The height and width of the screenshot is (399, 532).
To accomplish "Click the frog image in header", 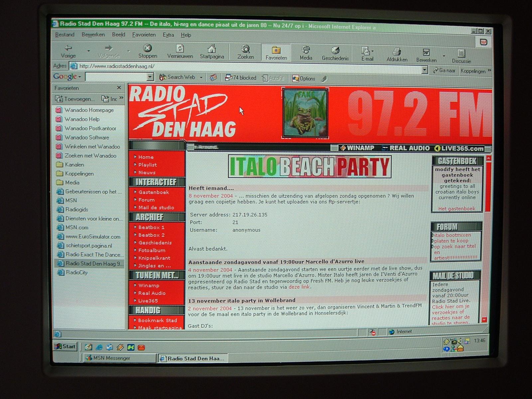I will point(305,113).
